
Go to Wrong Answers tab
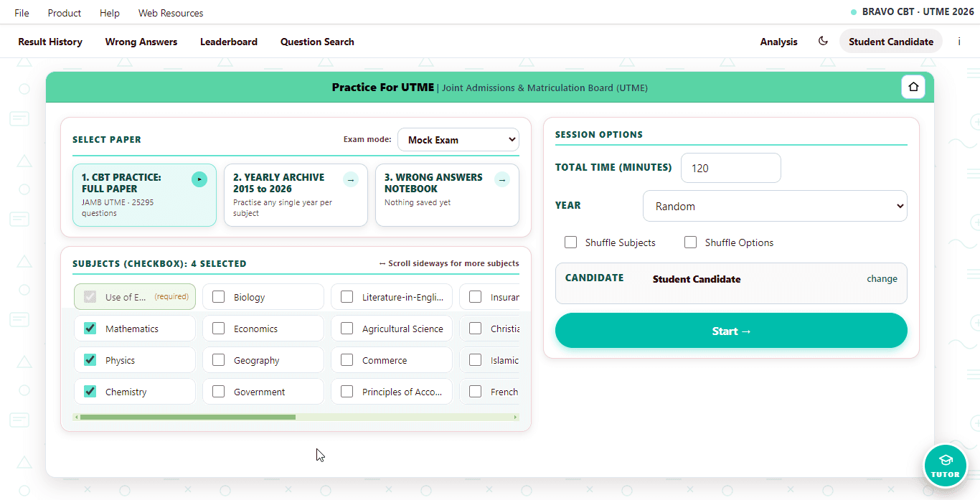141,42
